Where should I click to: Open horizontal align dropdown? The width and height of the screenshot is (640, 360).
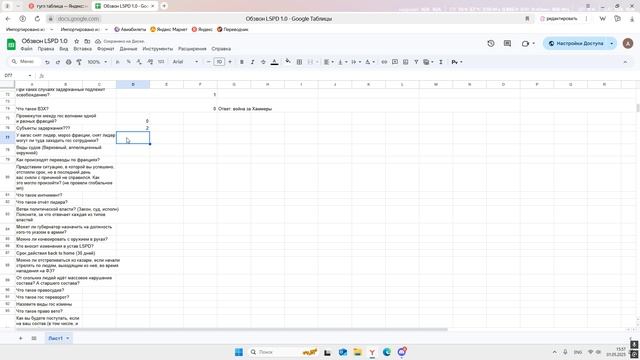pos(328,62)
